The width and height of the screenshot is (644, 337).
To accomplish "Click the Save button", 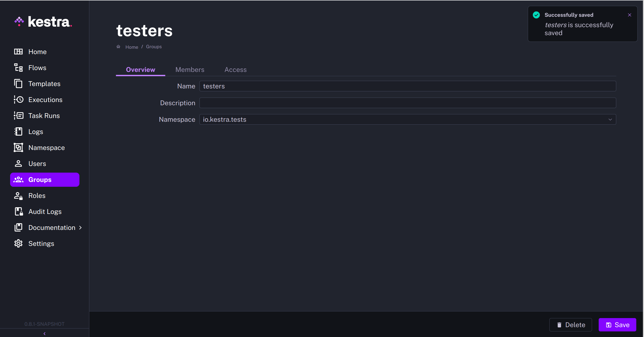I will pos(617,325).
